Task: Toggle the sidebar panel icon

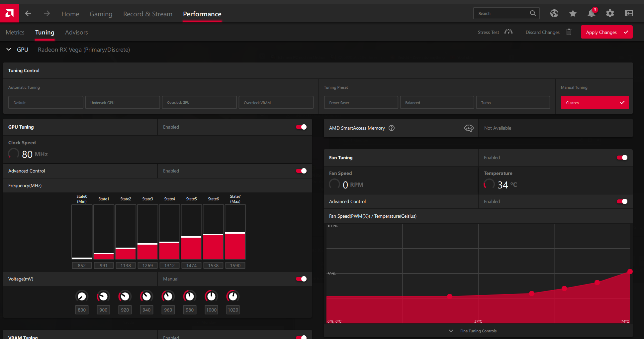Action: tap(628, 13)
